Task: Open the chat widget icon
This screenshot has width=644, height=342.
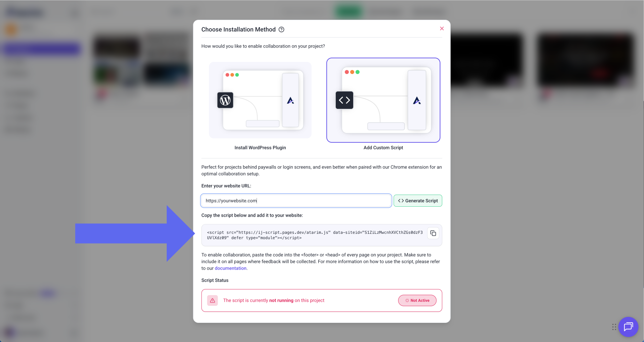Action: [x=628, y=327]
